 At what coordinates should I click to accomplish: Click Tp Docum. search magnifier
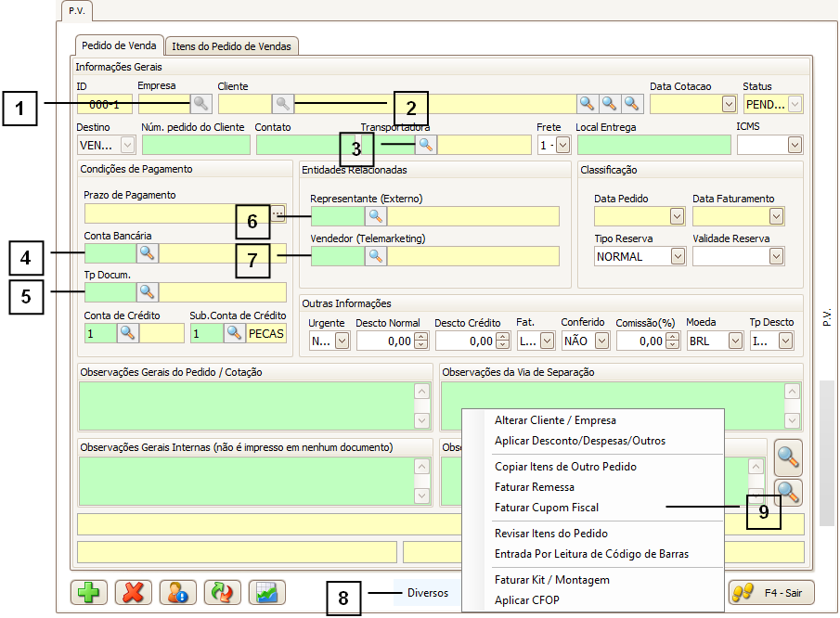tap(148, 291)
